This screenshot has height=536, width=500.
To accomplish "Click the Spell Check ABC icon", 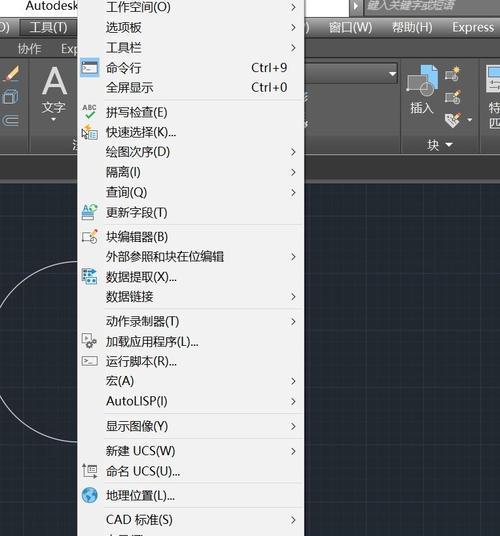I will click(x=90, y=112).
